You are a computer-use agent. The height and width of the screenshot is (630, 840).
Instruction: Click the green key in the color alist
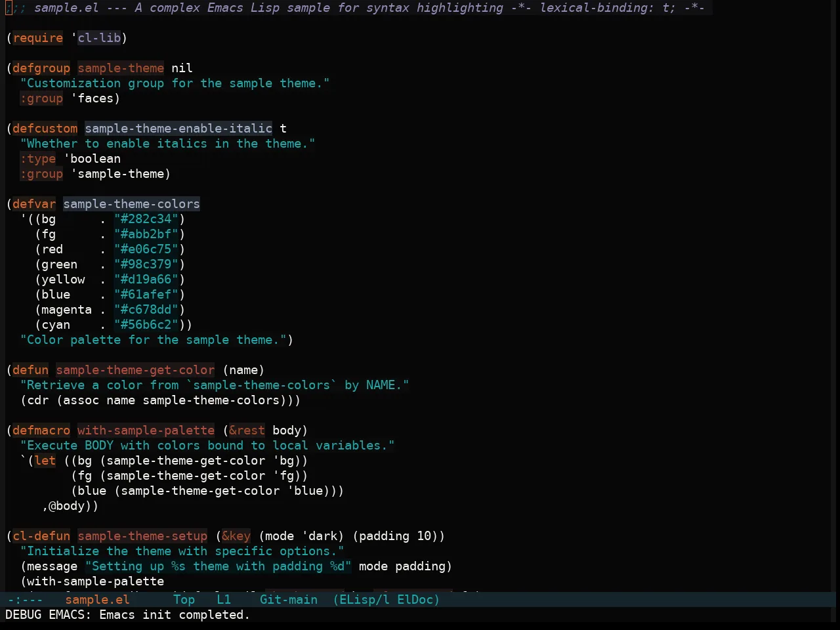[x=60, y=264]
